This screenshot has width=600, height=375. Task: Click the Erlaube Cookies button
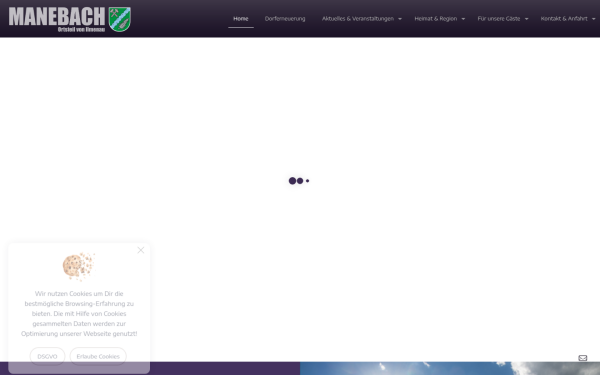coord(98,356)
